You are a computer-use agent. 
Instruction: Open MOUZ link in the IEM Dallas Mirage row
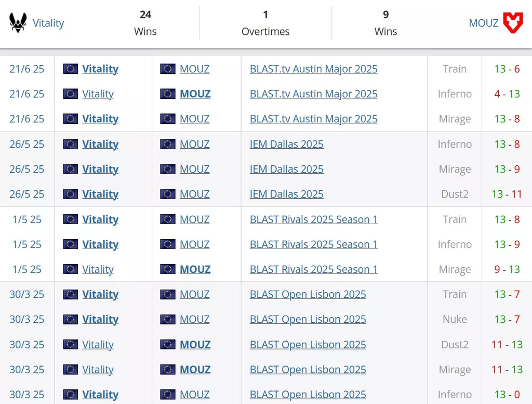pyautogui.click(x=195, y=169)
